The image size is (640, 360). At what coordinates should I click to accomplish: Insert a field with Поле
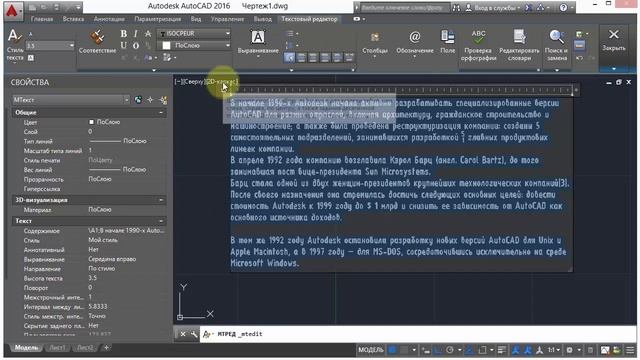click(x=447, y=42)
